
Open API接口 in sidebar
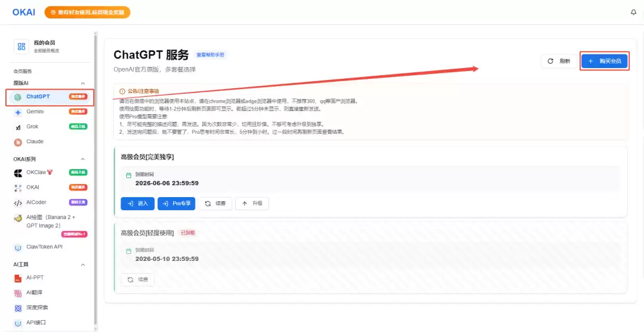pyautogui.click(x=49, y=323)
